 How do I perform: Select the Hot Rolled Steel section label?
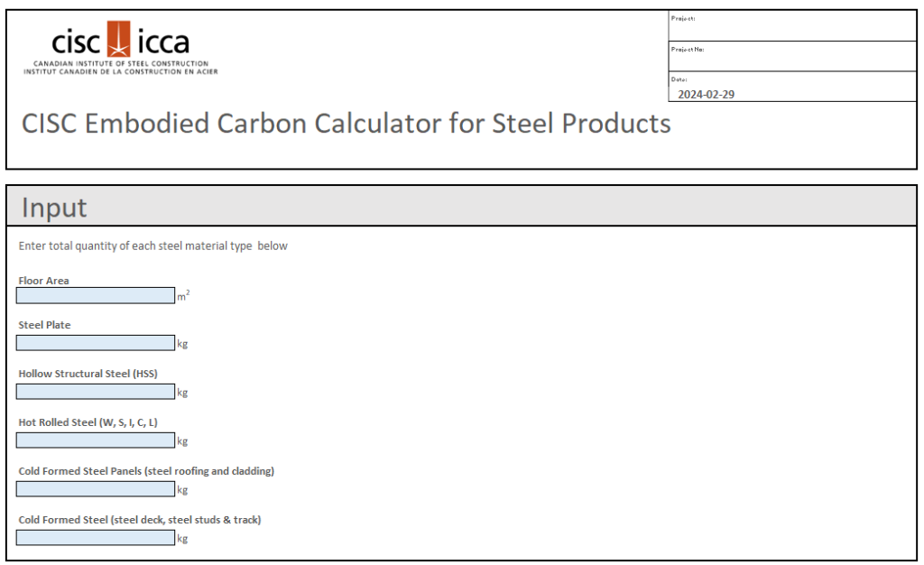pyautogui.click(x=88, y=421)
